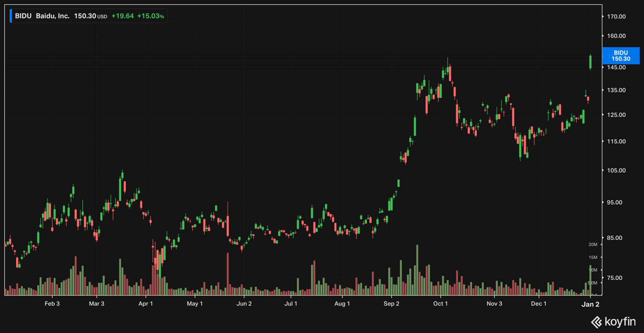This screenshot has width=644, height=333.
Task: Click the bold "Jan 2" date label
Action: [x=590, y=304]
